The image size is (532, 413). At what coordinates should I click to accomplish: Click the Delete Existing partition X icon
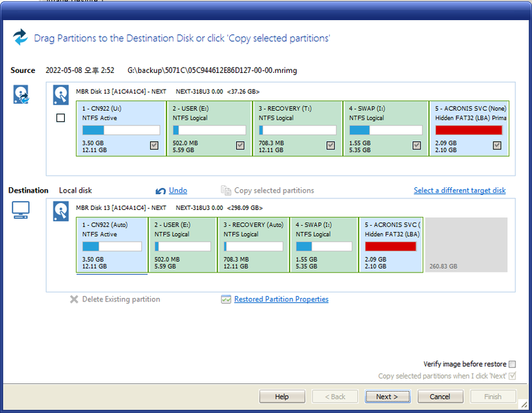74,299
